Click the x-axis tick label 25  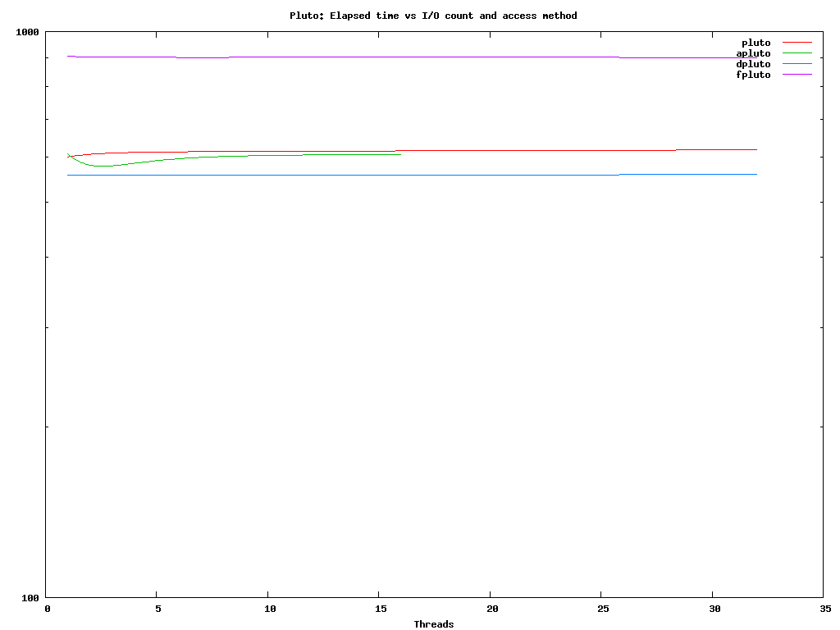600,609
